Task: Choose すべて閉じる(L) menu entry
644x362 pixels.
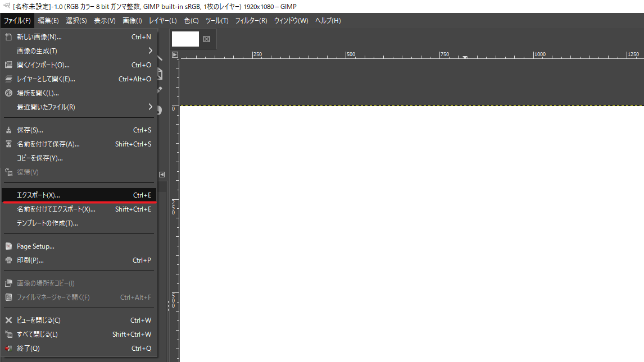Action: [x=79, y=334]
